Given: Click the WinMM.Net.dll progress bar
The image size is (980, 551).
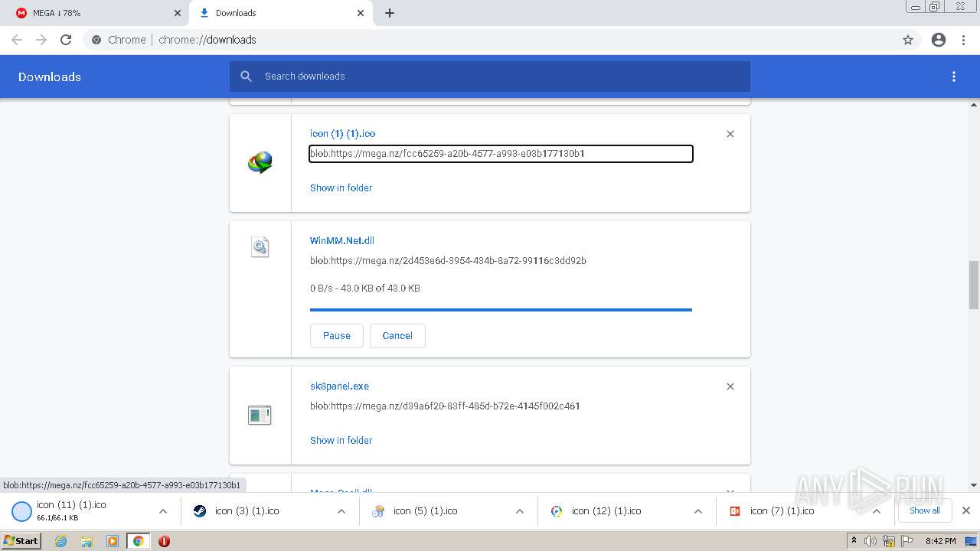Looking at the screenshot, I should coord(501,310).
